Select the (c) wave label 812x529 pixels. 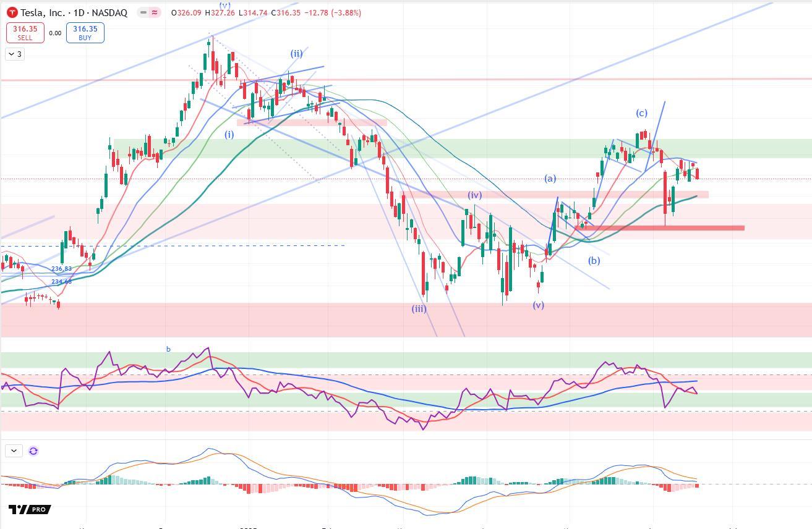coord(642,113)
